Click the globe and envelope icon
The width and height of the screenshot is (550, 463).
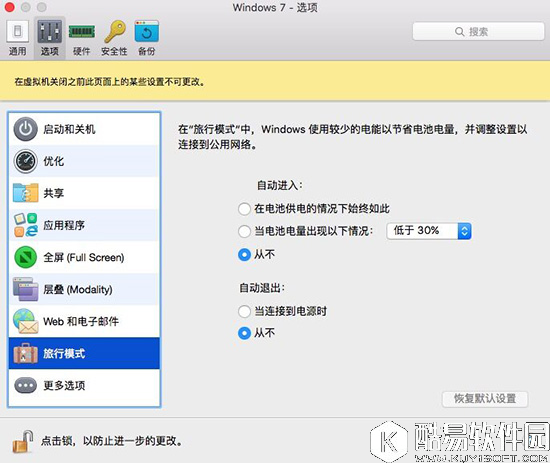pyautogui.click(x=25, y=321)
